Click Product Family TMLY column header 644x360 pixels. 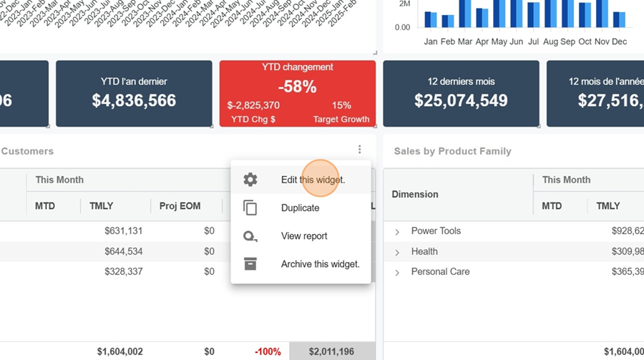(x=608, y=206)
